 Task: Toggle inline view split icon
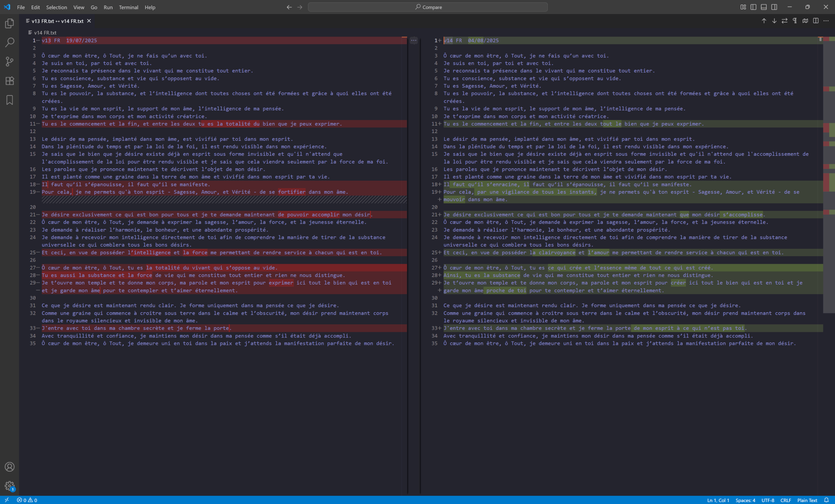(816, 21)
